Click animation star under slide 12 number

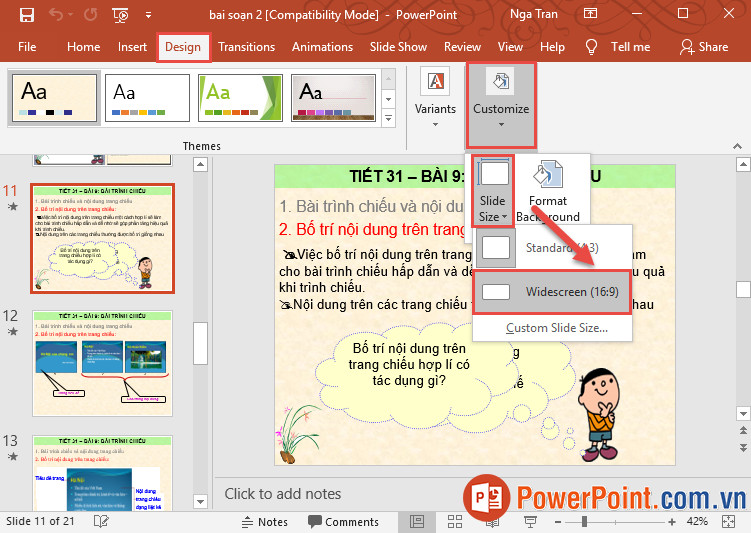pos(13,331)
